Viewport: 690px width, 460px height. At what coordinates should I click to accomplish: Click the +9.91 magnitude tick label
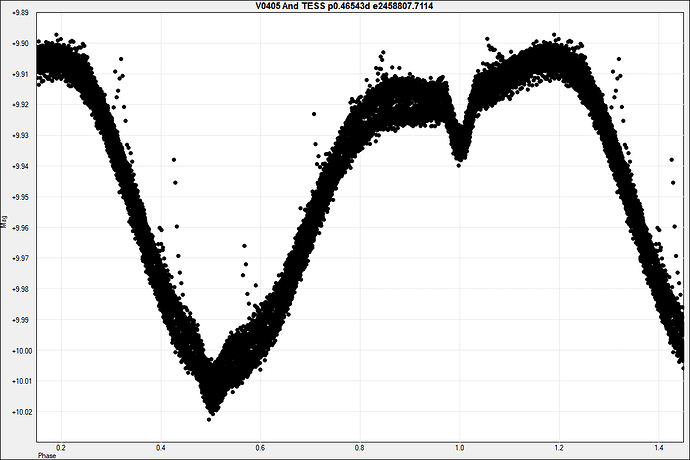click(20, 74)
